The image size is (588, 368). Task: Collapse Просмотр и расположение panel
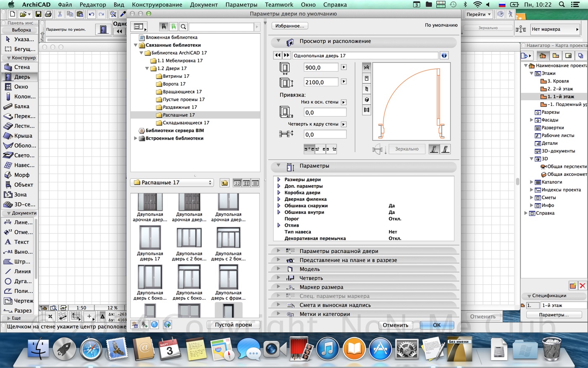click(278, 41)
